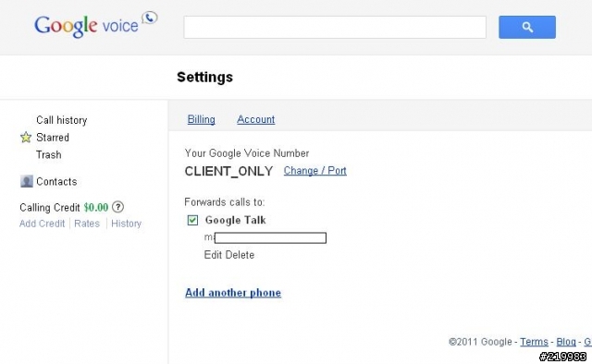Click the Google Talk label
592x364 pixels.
236,220
